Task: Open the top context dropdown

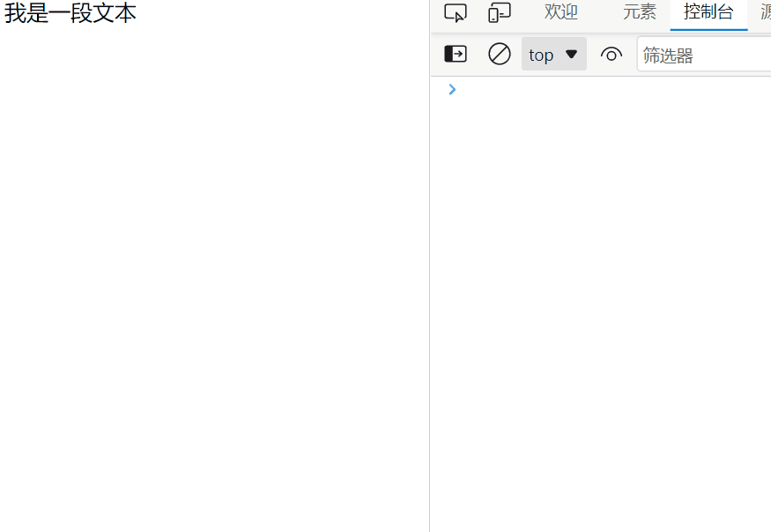Action: pyautogui.click(x=553, y=54)
